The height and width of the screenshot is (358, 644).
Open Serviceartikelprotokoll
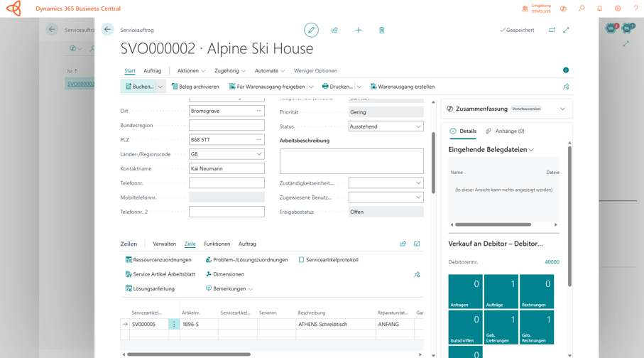(329, 260)
